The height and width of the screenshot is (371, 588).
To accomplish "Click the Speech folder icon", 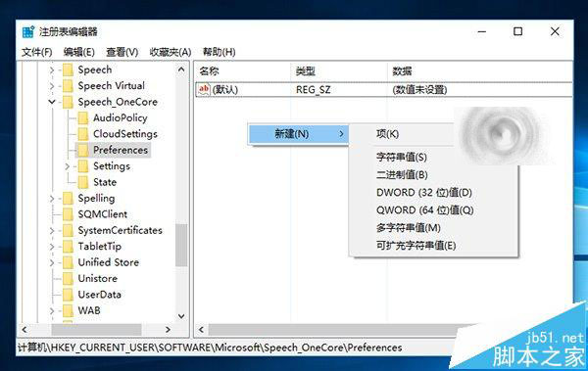I will (x=68, y=70).
